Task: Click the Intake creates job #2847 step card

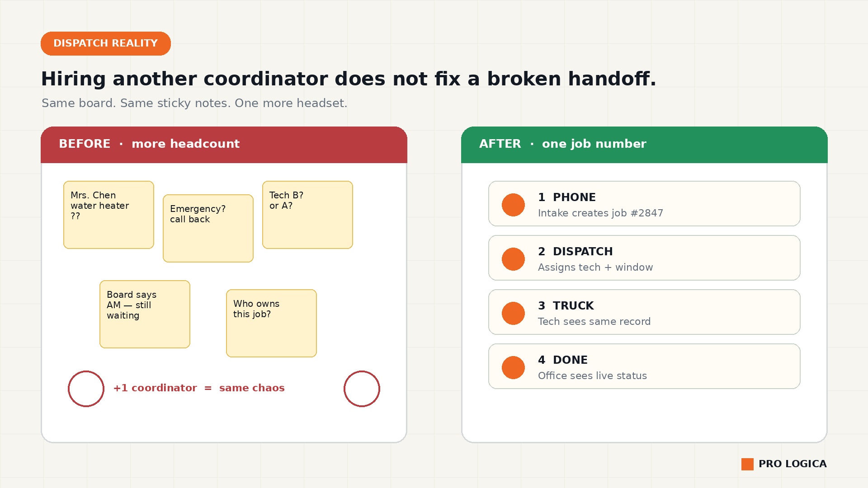Action: tap(644, 203)
